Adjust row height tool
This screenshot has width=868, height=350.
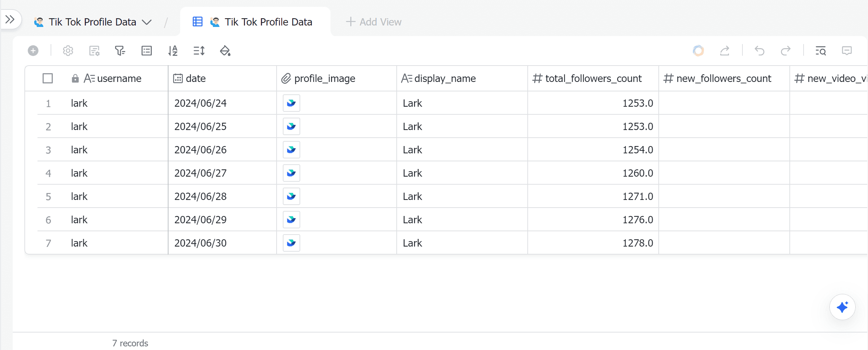199,51
